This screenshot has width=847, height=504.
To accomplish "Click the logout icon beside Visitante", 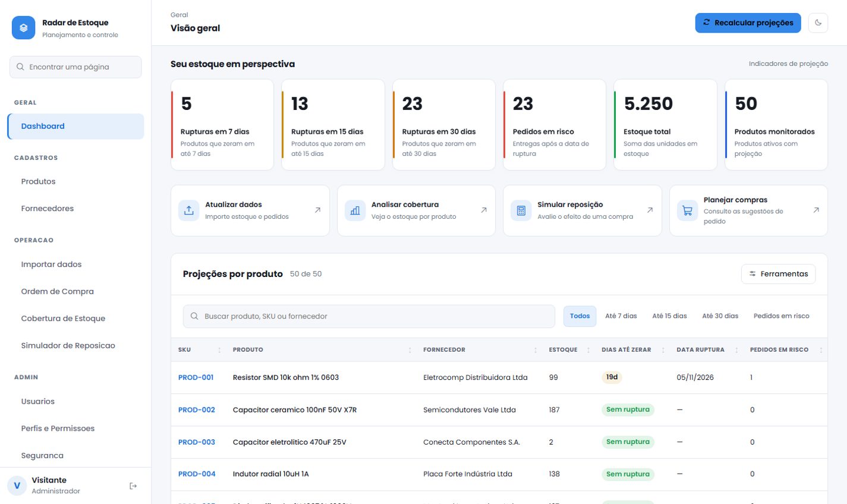I will coord(133,486).
